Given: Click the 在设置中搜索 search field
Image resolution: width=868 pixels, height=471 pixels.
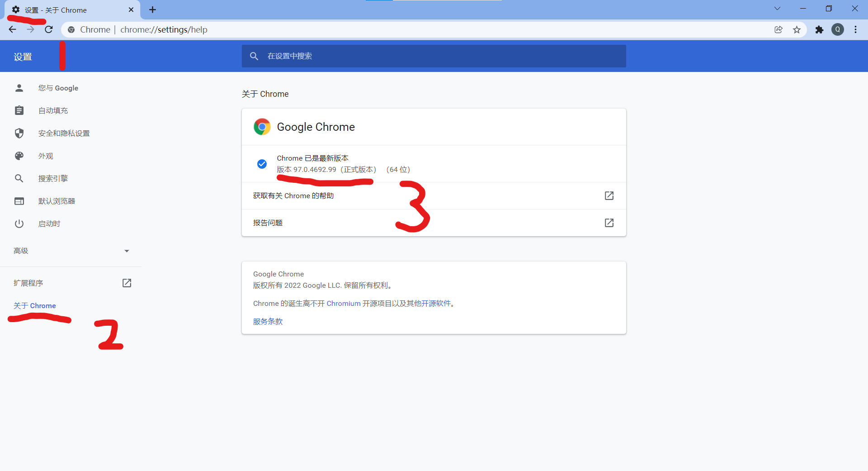Looking at the screenshot, I should 434,56.
